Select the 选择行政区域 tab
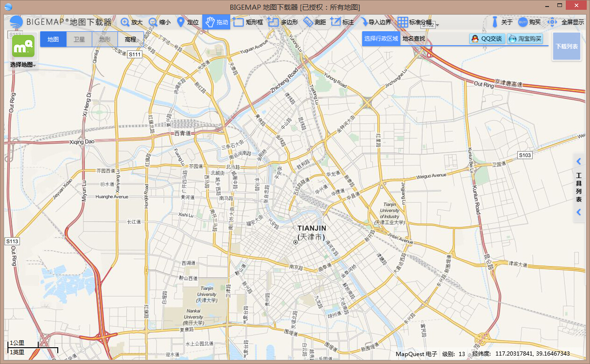The width and height of the screenshot is (590, 364). [381, 38]
